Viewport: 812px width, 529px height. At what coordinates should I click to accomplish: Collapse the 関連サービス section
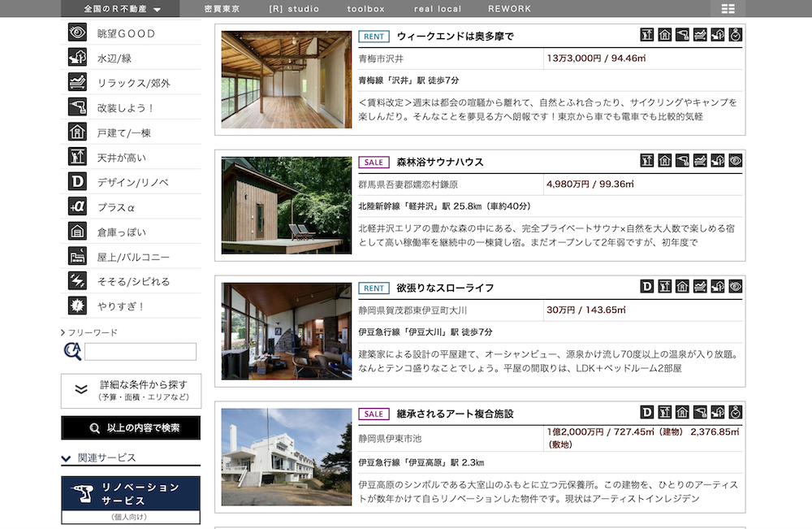(x=131, y=458)
